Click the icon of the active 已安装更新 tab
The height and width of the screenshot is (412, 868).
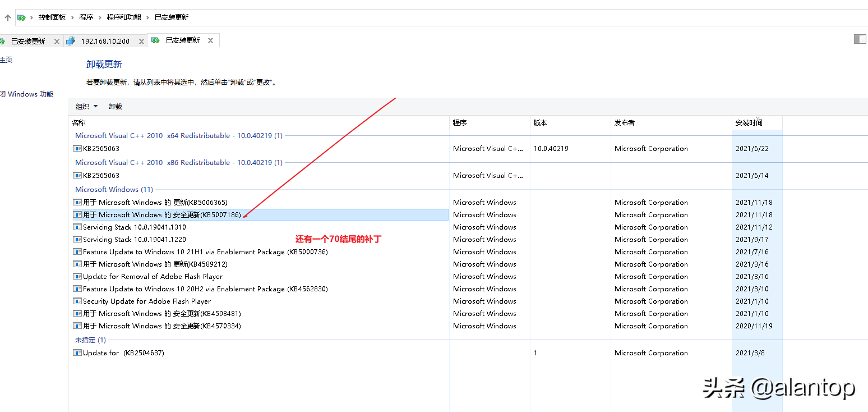[155, 40]
